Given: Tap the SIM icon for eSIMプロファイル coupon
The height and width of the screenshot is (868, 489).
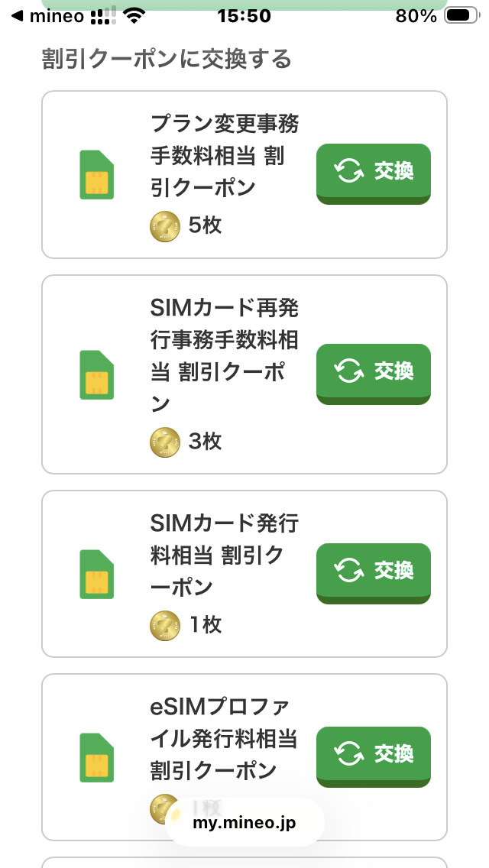Looking at the screenshot, I should coord(97,757).
